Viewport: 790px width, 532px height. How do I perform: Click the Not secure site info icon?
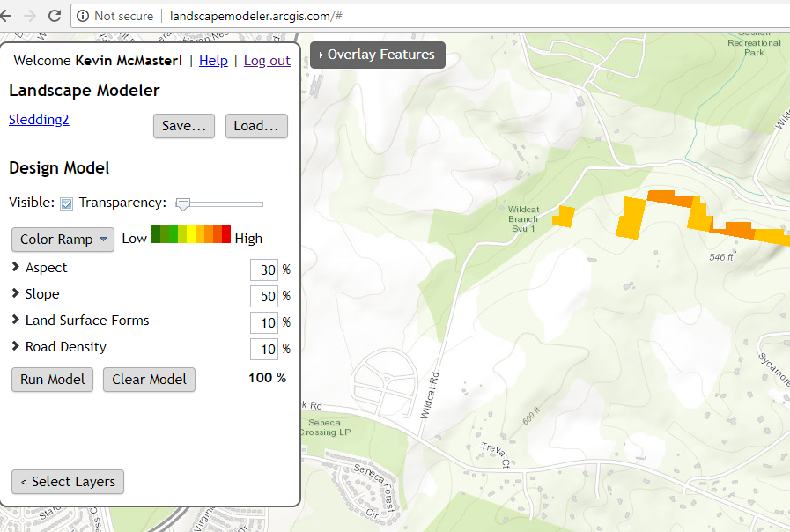pyautogui.click(x=83, y=16)
